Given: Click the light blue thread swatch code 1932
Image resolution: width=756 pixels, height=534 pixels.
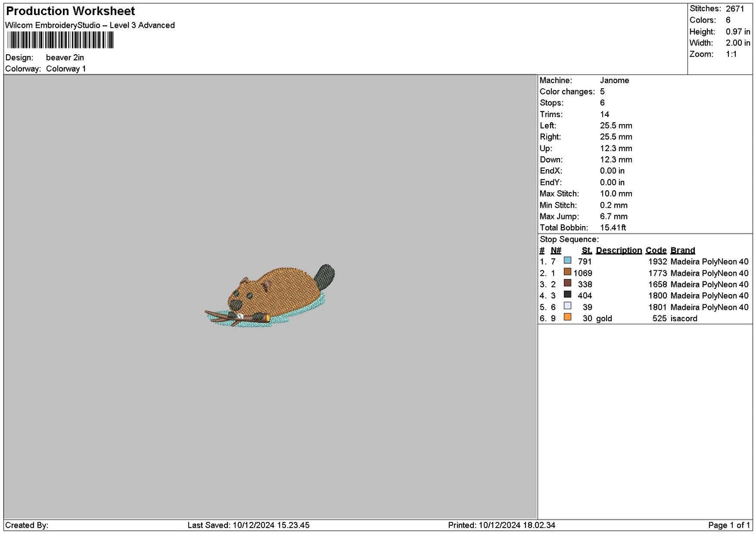Looking at the screenshot, I should pos(568,261).
